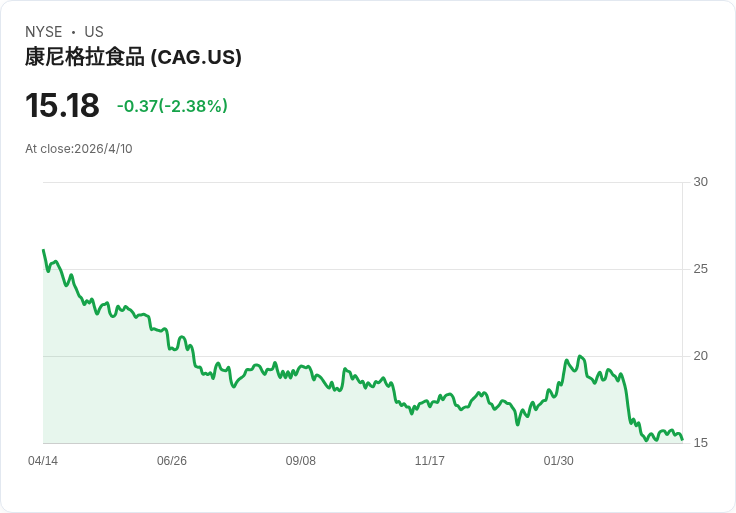The width and height of the screenshot is (736, 513).
Task: Click the 25 label on the price axis
Action: point(700,269)
